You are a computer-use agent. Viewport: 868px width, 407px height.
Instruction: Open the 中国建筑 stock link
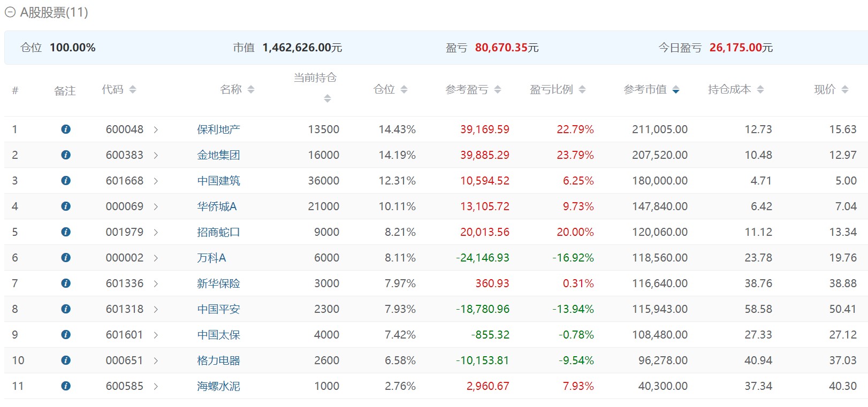218,181
